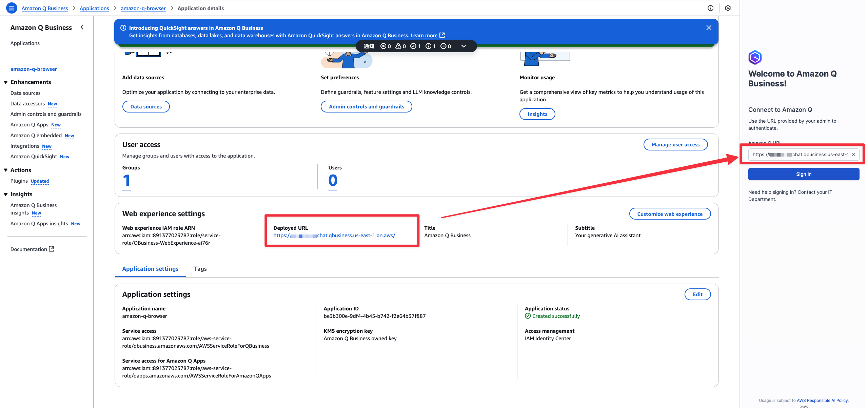Open Integrations sidebar item
This screenshot has height=408, width=868.
pos(25,146)
